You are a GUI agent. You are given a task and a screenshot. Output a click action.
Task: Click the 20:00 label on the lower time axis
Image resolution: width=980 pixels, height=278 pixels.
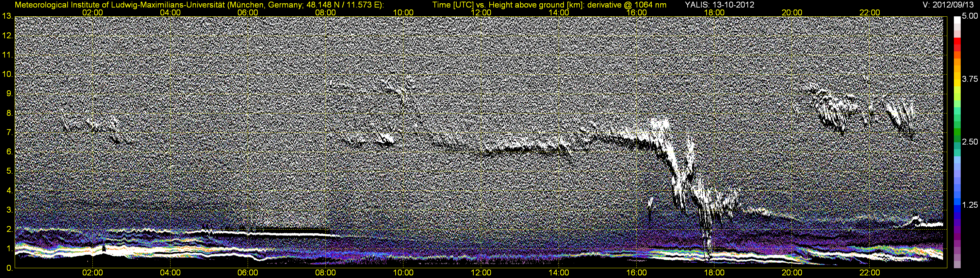792,273
